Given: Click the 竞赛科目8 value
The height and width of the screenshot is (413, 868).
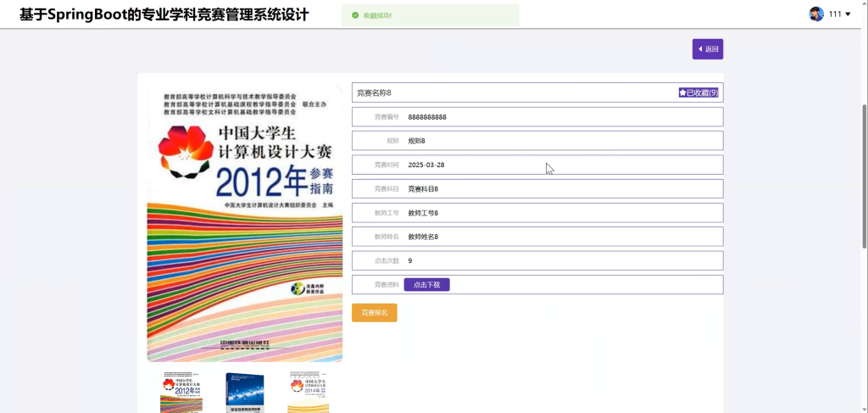Looking at the screenshot, I should 424,189.
